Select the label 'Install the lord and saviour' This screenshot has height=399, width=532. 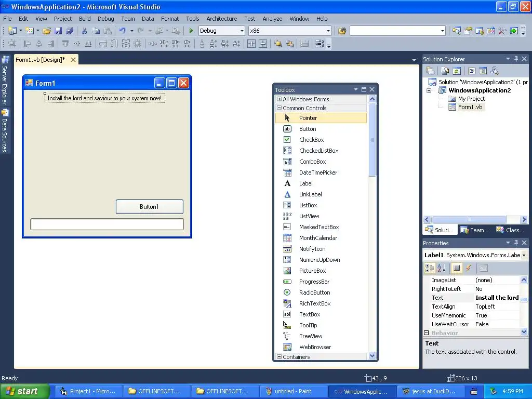[104, 98]
